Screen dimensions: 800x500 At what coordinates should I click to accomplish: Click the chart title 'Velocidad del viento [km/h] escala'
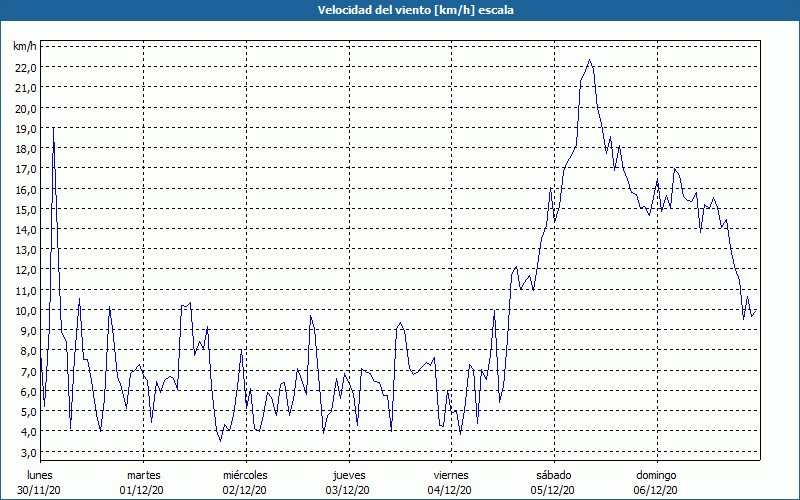coord(415,10)
